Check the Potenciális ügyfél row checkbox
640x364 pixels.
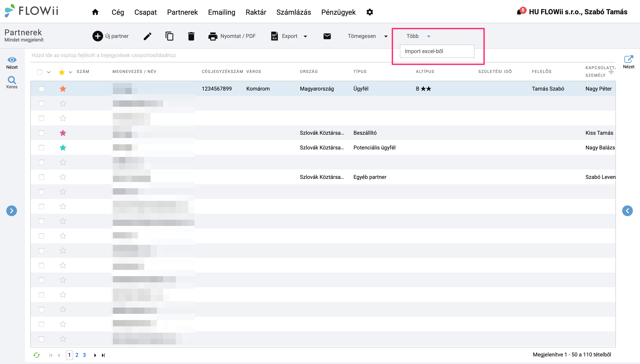[x=42, y=147]
